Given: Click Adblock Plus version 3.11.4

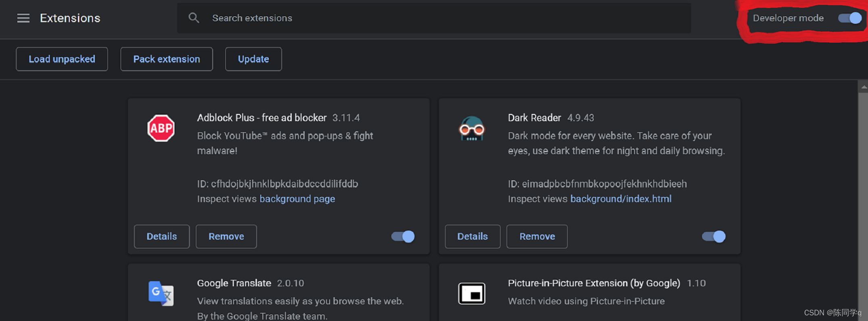Looking at the screenshot, I should tap(346, 118).
